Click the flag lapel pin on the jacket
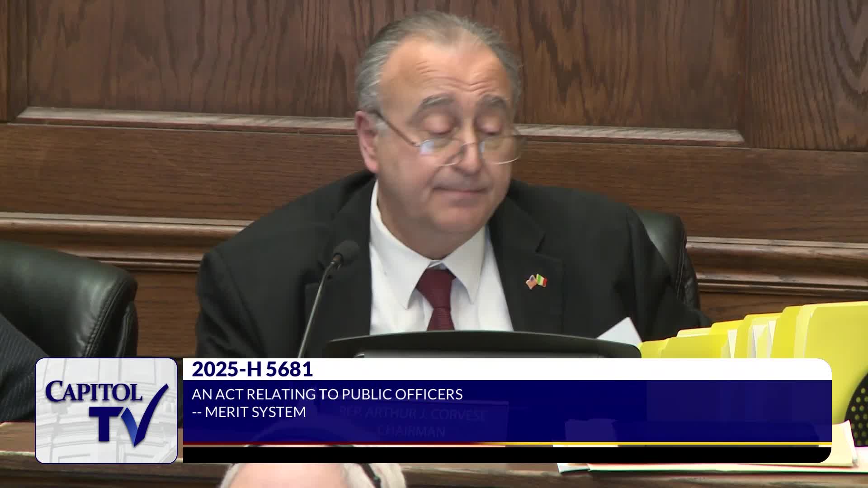This screenshot has width=868, height=488. pyautogui.click(x=537, y=281)
